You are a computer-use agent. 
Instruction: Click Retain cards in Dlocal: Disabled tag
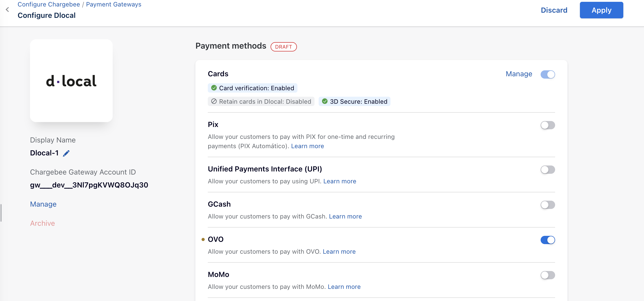[x=261, y=101]
